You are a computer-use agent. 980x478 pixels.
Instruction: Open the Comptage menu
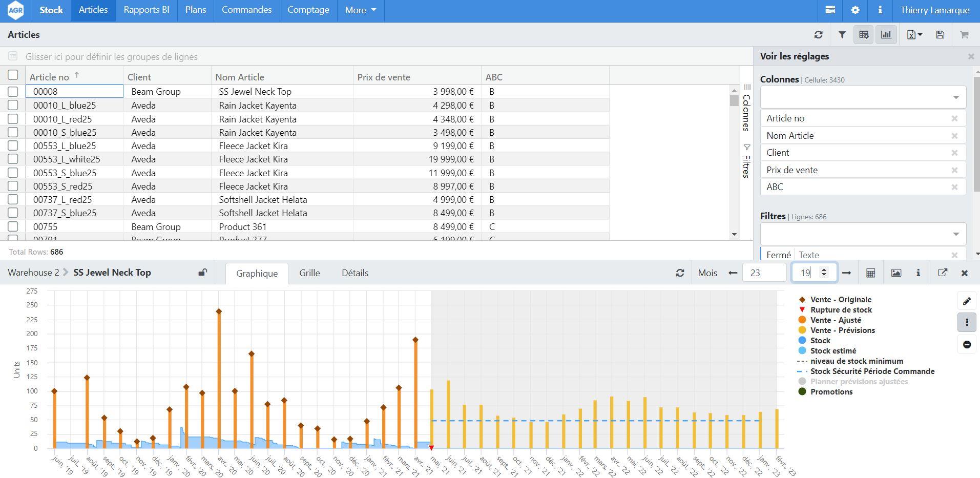click(x=308, y=10)
